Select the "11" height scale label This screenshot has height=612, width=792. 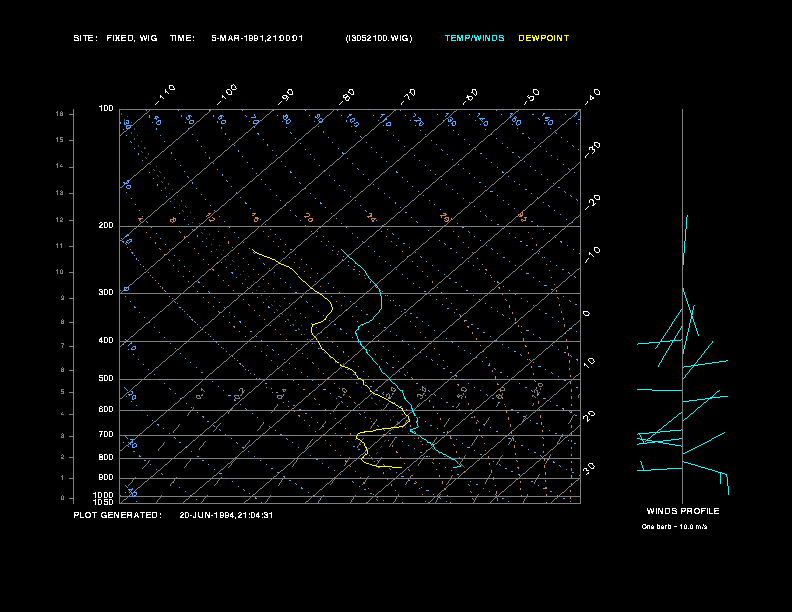click(x=60, y=246)
